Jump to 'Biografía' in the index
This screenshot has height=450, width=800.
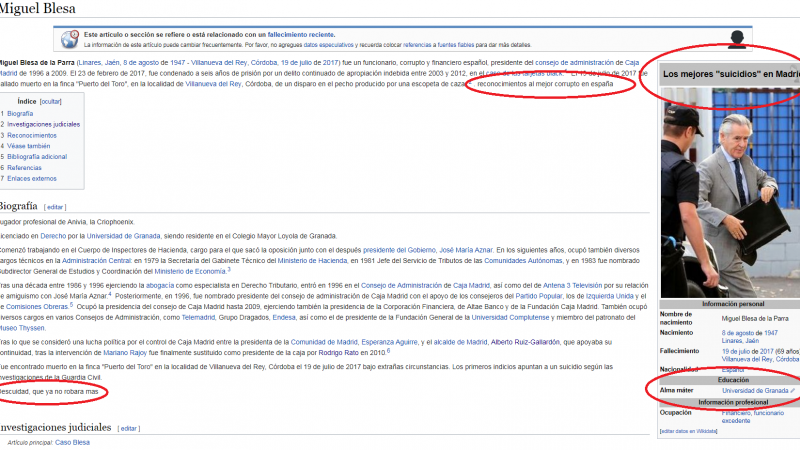click(x=20, y=114)
